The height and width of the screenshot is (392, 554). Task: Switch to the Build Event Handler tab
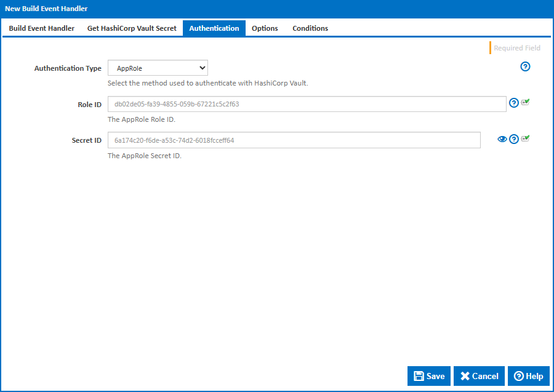42,28
